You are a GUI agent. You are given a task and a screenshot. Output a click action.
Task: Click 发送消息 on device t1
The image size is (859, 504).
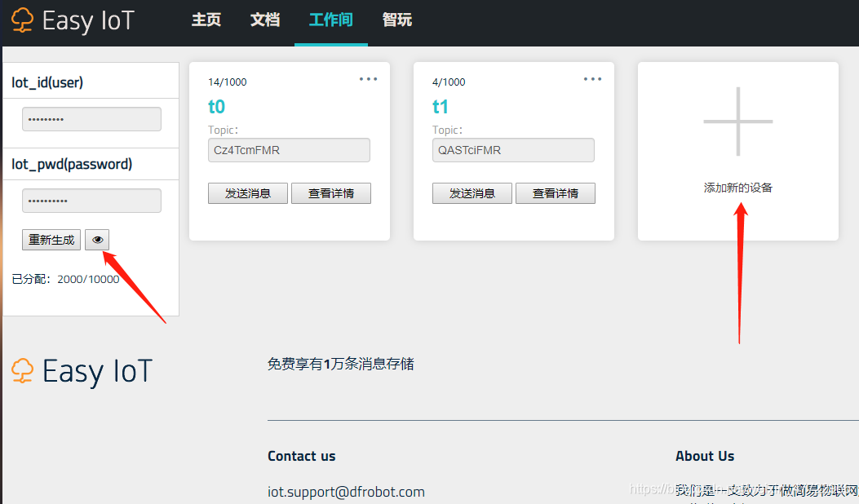(x=472, y=193)
